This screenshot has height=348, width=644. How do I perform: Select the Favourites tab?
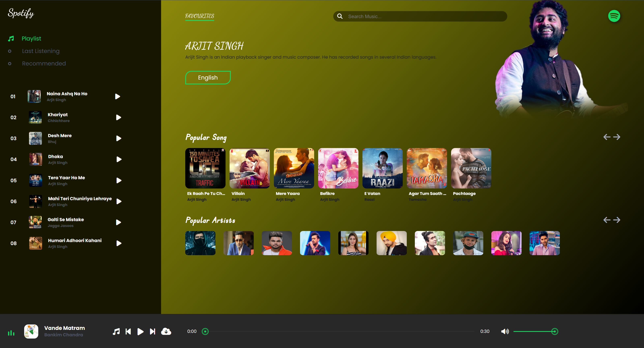(200, 16)
